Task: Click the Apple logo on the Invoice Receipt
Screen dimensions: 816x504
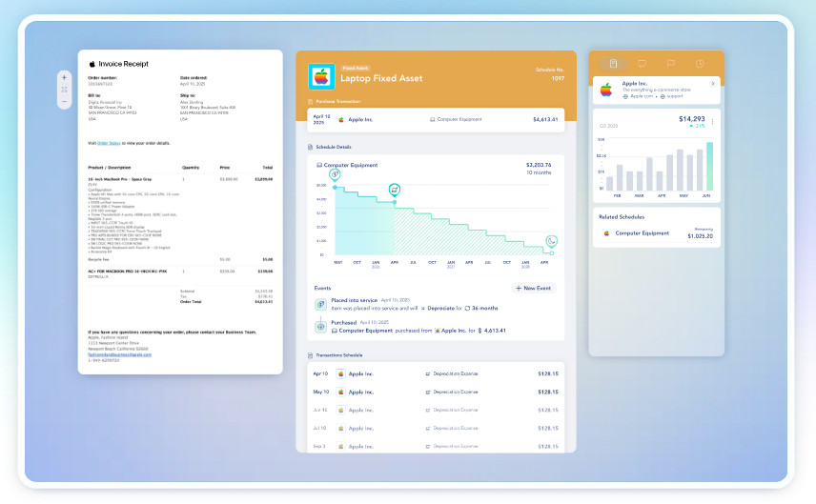Action: (x=92, y=64)
